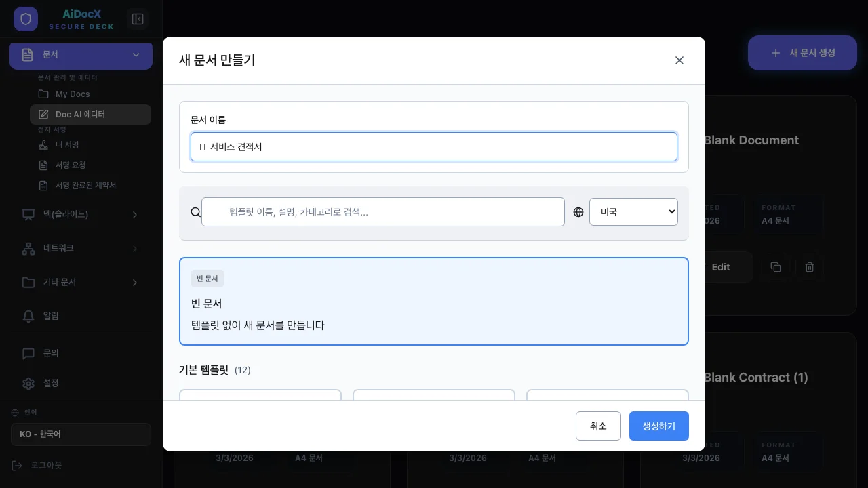868x488 pixels.
Task: Expand the 덱(슬라이드) section chevron
Action: click(x=134, y=214)
